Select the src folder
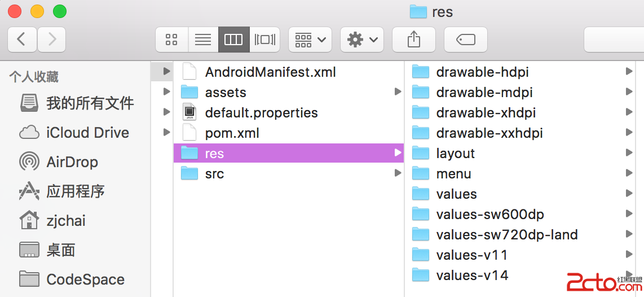The height and width of the screenshot is (297, 644). (x=214, y=173)
